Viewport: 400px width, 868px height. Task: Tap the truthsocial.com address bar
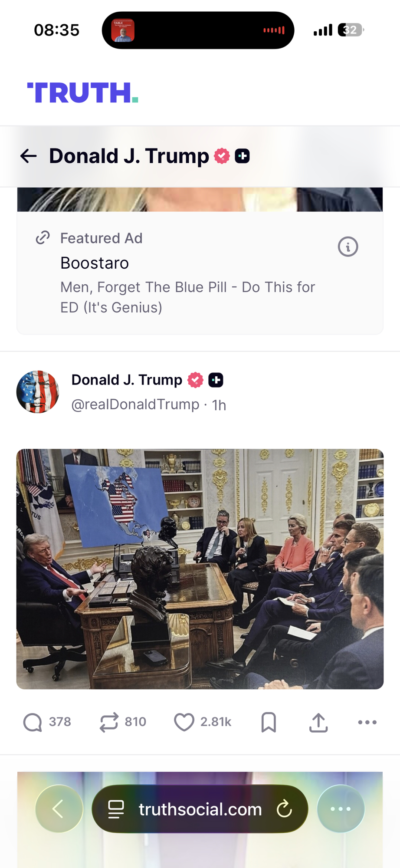click(x=200, y=809)
